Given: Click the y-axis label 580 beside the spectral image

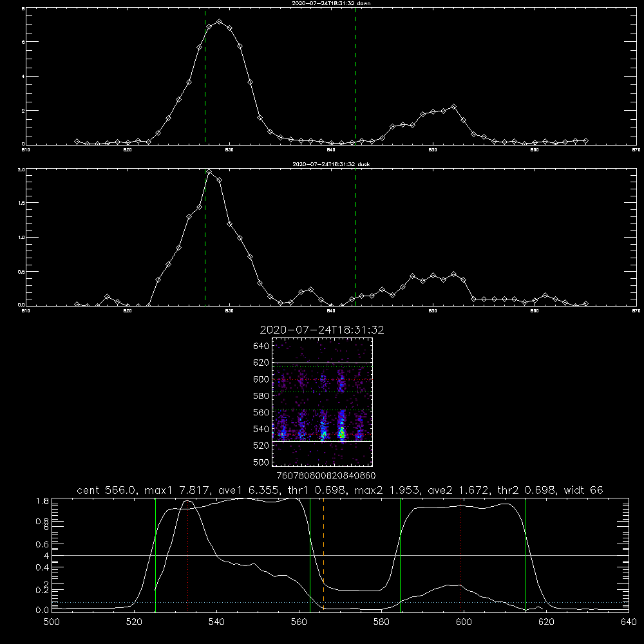Looking at the screenshot, I should pyautogui.click(x=261, y=396).
